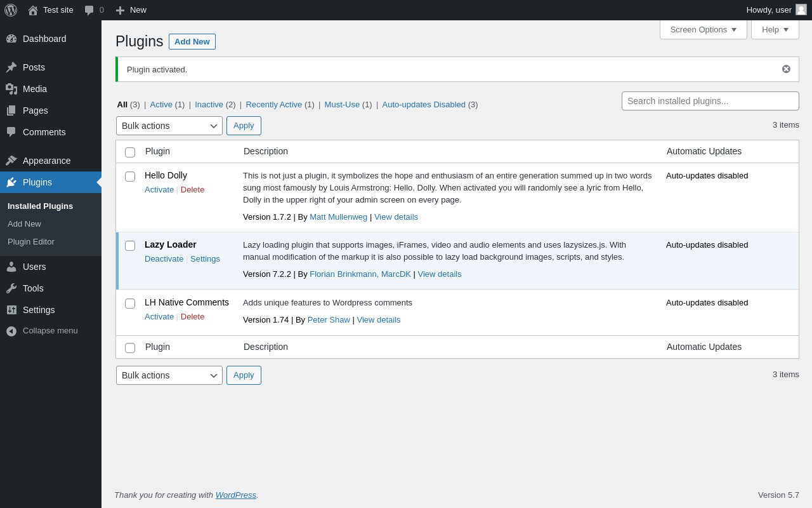Open Plugin Editor submenu item

pyautogui.click(x=31, y=242)
